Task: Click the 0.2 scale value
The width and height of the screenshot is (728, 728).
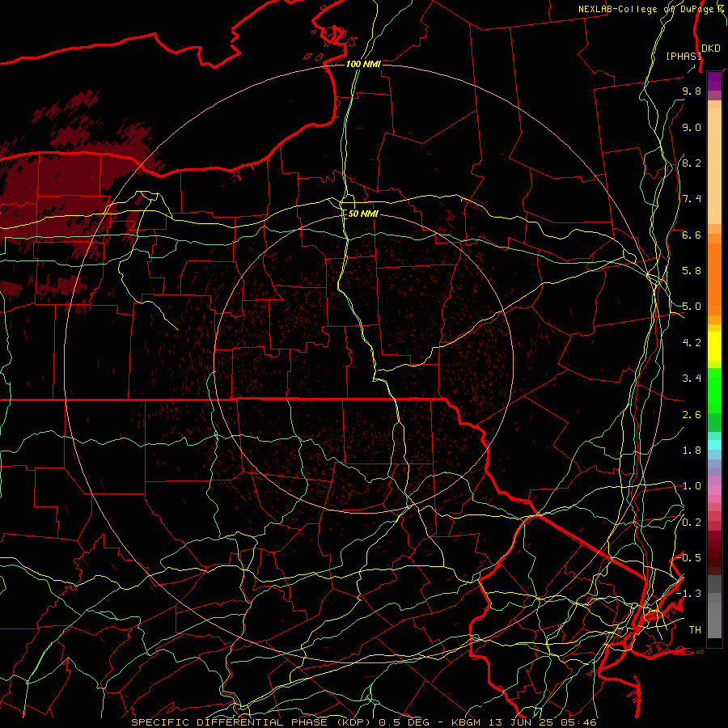Action: click(x=692, y=523)
